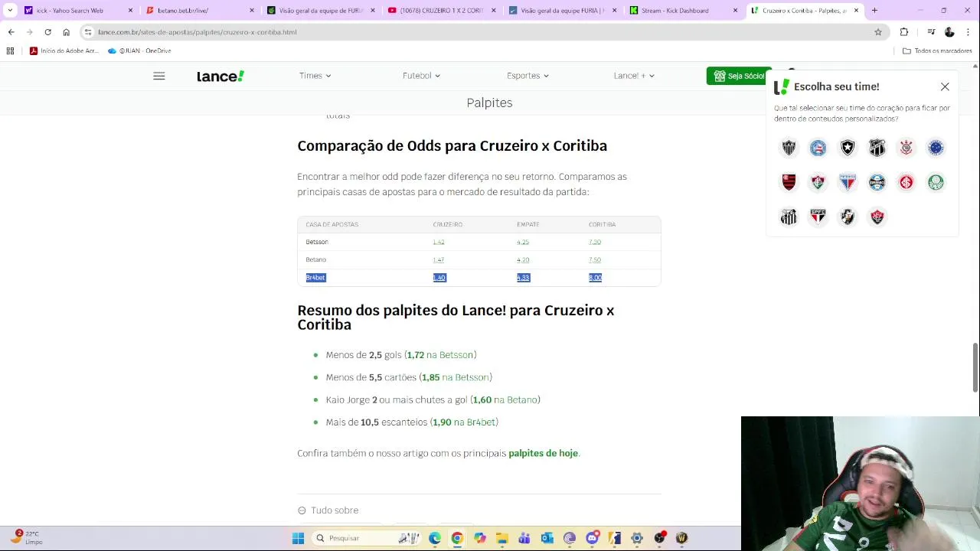Open the 1,90 na Br4bet link
The width and height of the screenshot is (980, 551).
464,422
